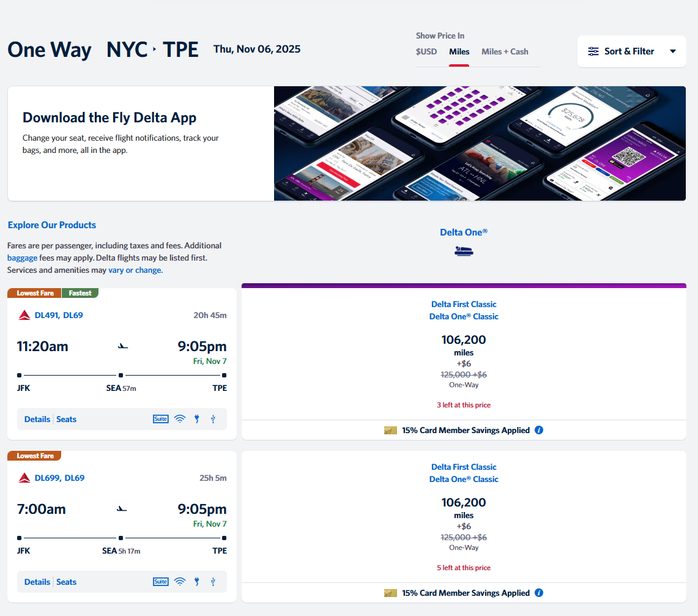Select the Miles price tab
The width and height of the screenshot is (698, 616).
(459, 51)
